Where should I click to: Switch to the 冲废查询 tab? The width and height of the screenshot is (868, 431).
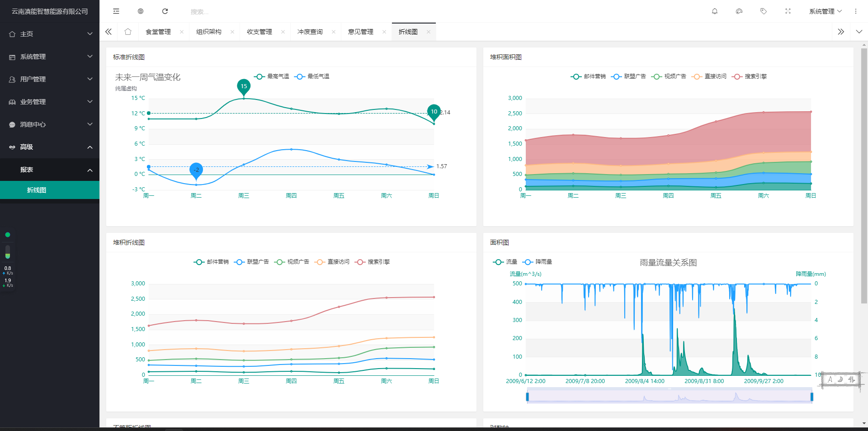click(310, 32)
